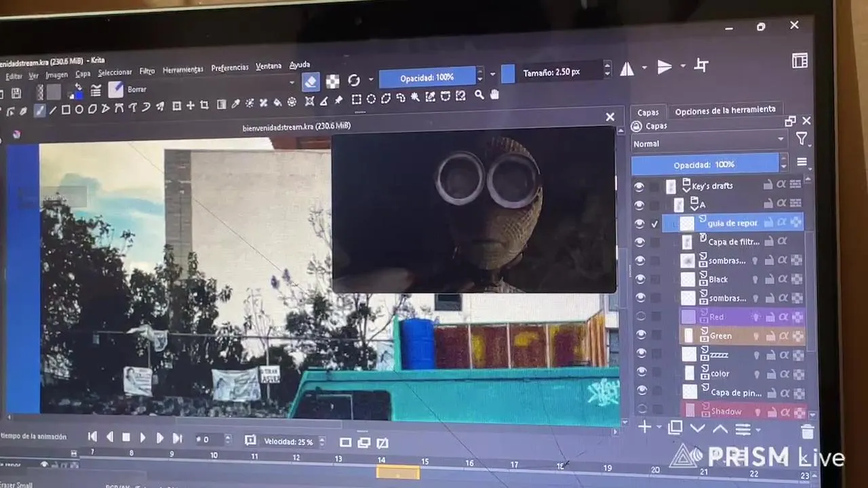Play the animation
Image resolution: width=868 pixels, height=488 pixels.
142,438
